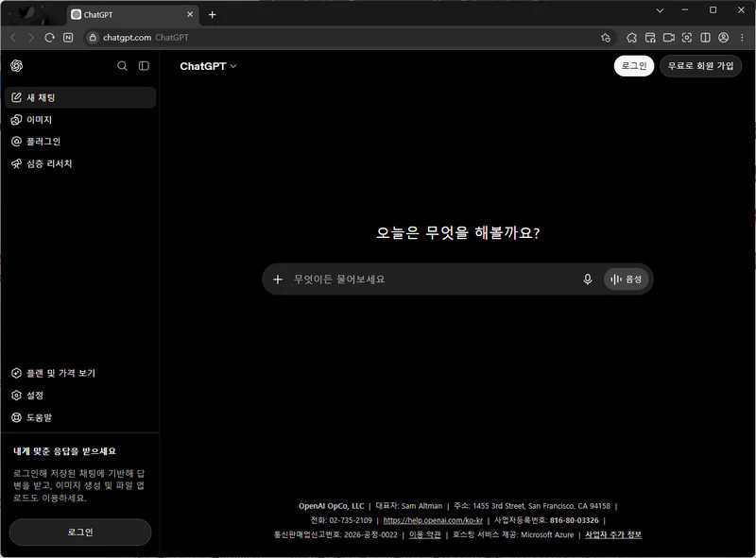
Task: Open 플랜 및 가격 보기
Action: pyautogui.click(x=80, y=373)
